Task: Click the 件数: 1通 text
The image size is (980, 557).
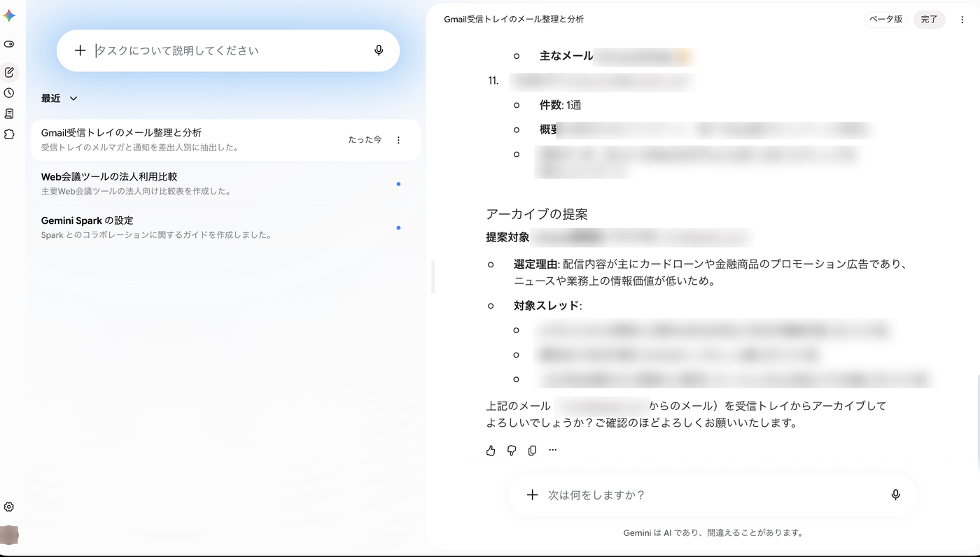Action: pyautogui.click(x=560, y=105)
